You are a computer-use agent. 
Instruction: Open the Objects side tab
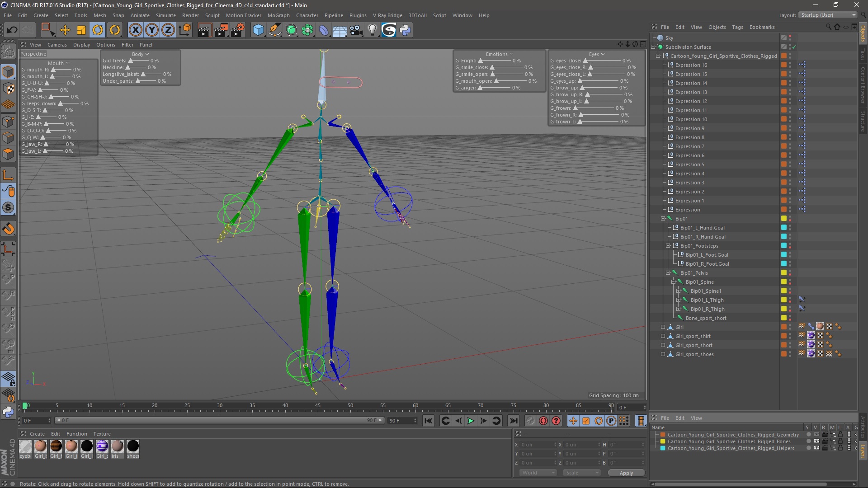tap(863, 33)
